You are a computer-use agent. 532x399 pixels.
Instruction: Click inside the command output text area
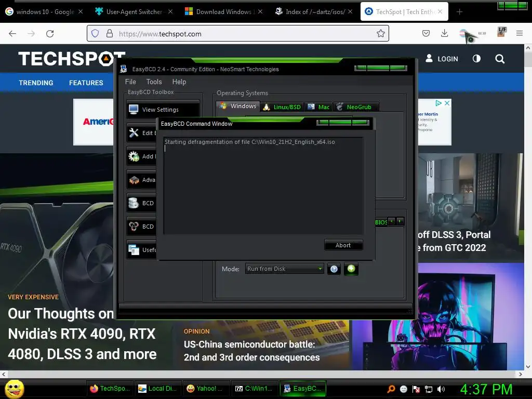coord(263,185)
